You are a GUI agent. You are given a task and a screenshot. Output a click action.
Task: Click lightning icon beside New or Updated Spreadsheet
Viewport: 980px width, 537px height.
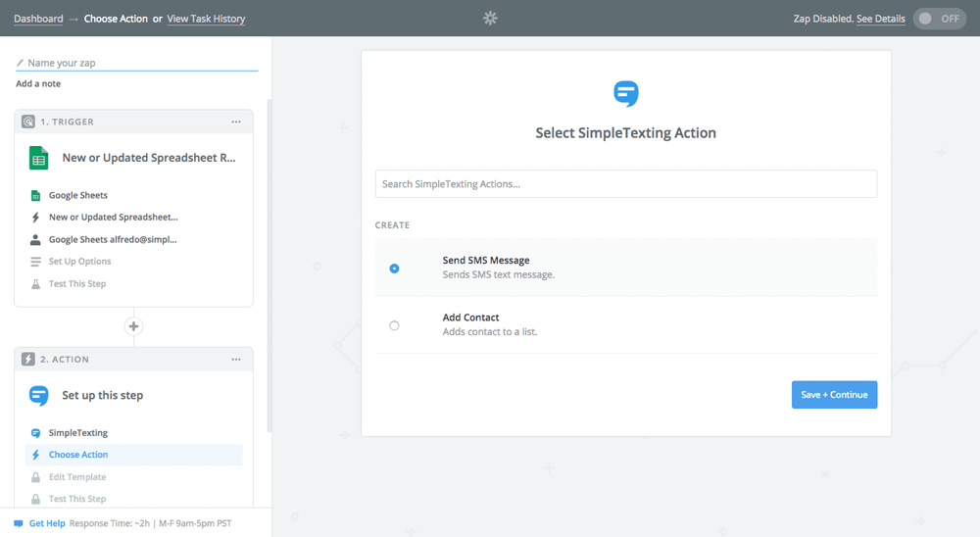tap(35, 218)
